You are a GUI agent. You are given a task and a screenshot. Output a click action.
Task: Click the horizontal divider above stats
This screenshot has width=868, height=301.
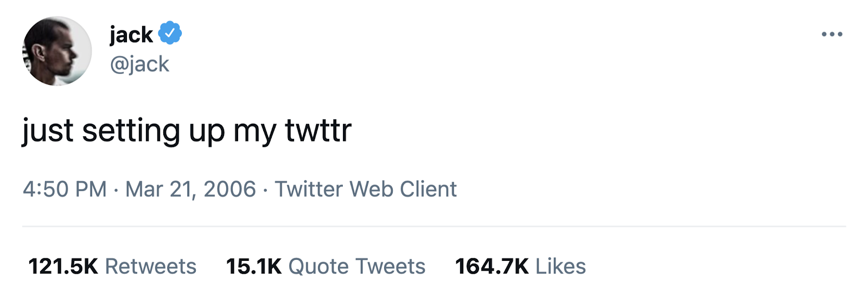coord(434,226)
